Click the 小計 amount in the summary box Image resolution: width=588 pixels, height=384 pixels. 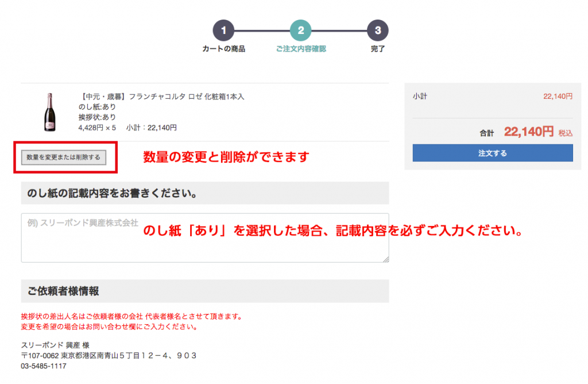pyautogui.click(x=558, y=97)
